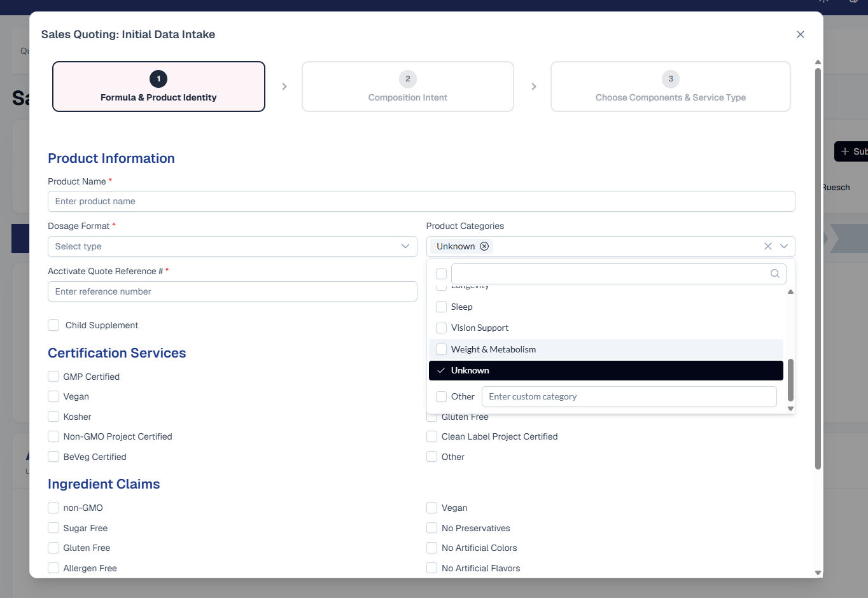Click the Acctivate Quote Reference field

232,291
